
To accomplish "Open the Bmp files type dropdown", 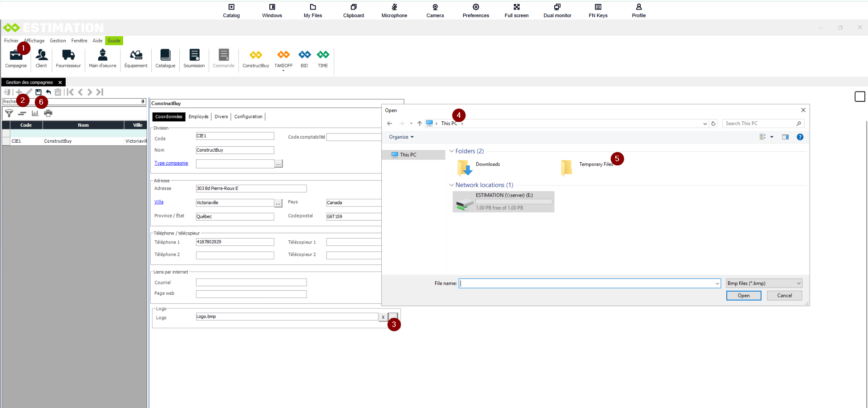I will click(763, 283).
